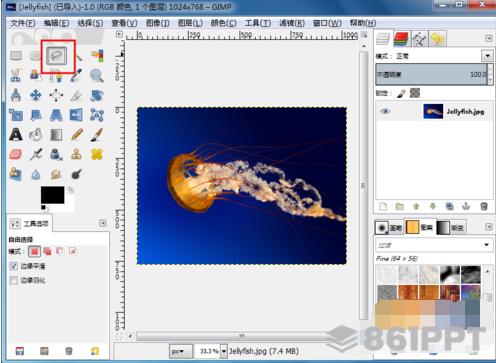The height and width of the screenshot is (363, 496).
Task: Select the Paintbrush tool
Action: point(97,135)
